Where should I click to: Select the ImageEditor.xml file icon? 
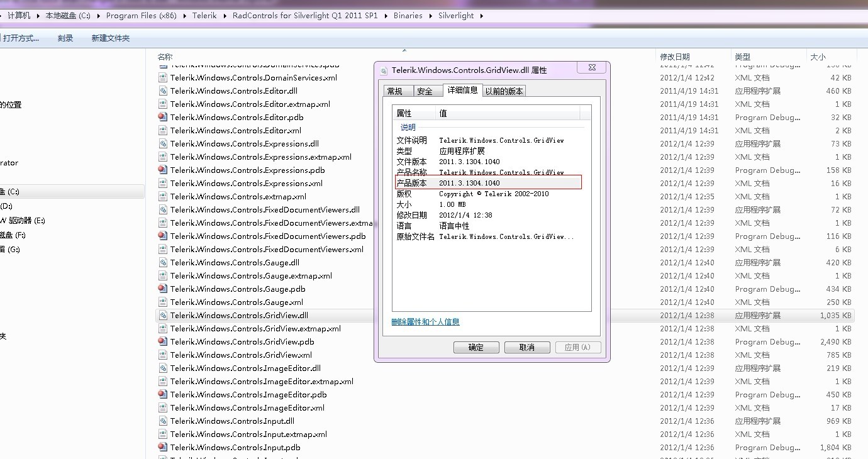(x=163, y=408)
